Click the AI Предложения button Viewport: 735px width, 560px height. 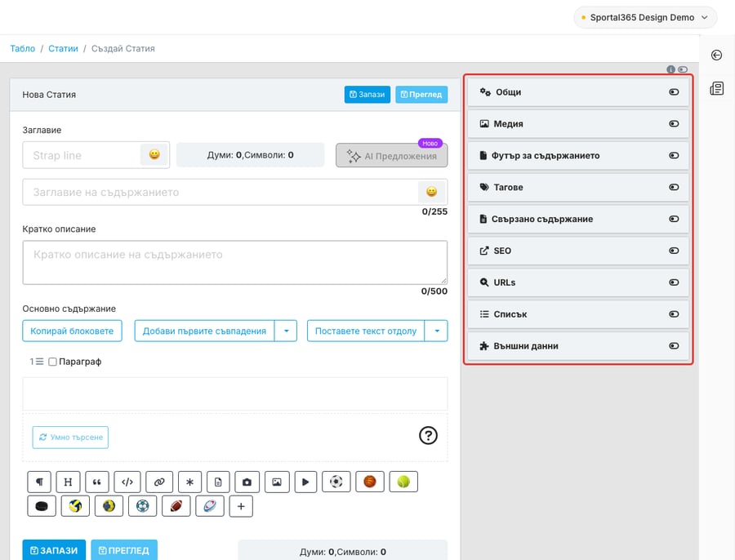(391, 156)
